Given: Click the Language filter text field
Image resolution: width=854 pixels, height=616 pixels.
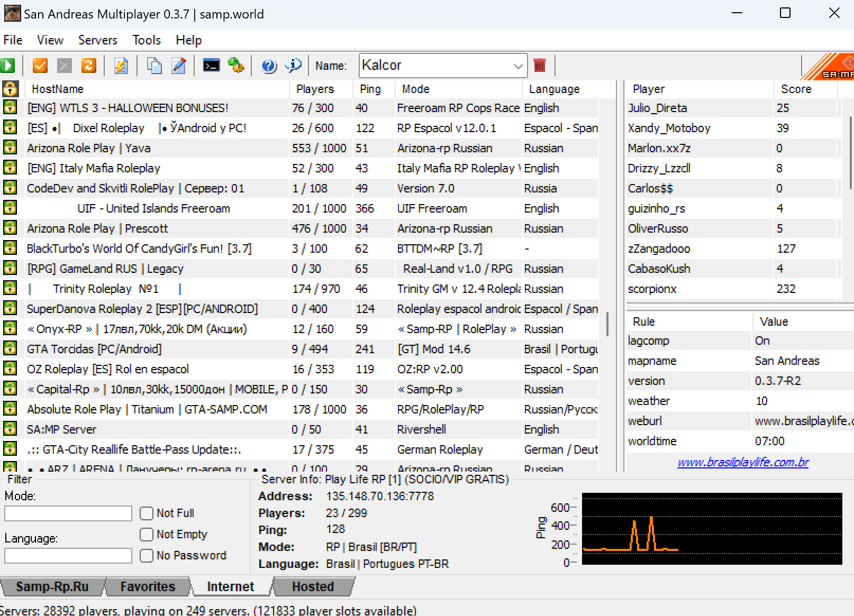Looking at the screenshot, I should (68, 556).
